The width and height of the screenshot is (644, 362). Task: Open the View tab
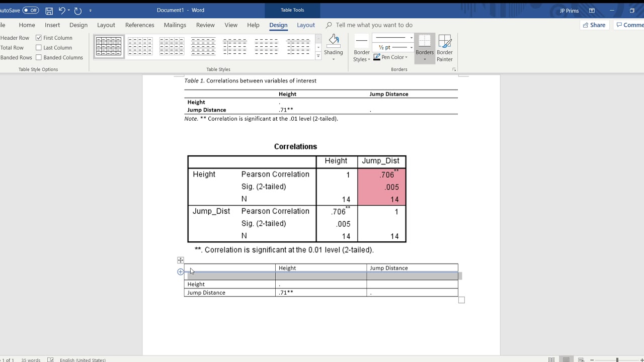[231, 25]
